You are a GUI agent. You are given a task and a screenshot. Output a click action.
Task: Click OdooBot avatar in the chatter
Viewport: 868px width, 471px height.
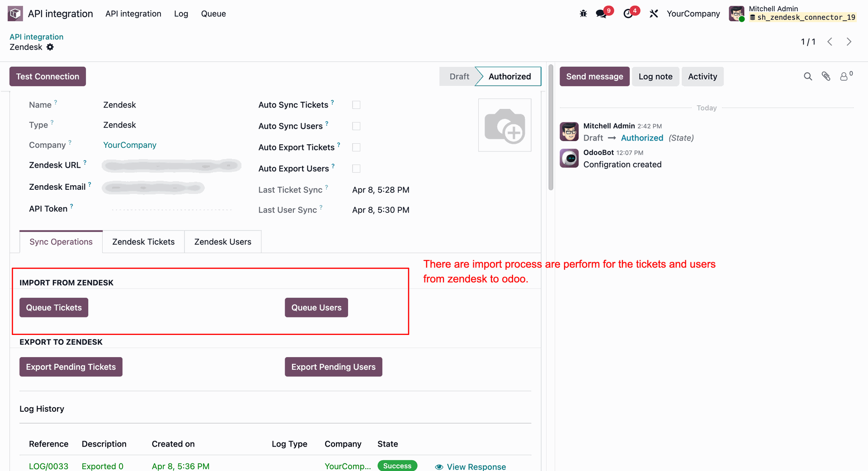pyautogui.click(x=569, y=158)
